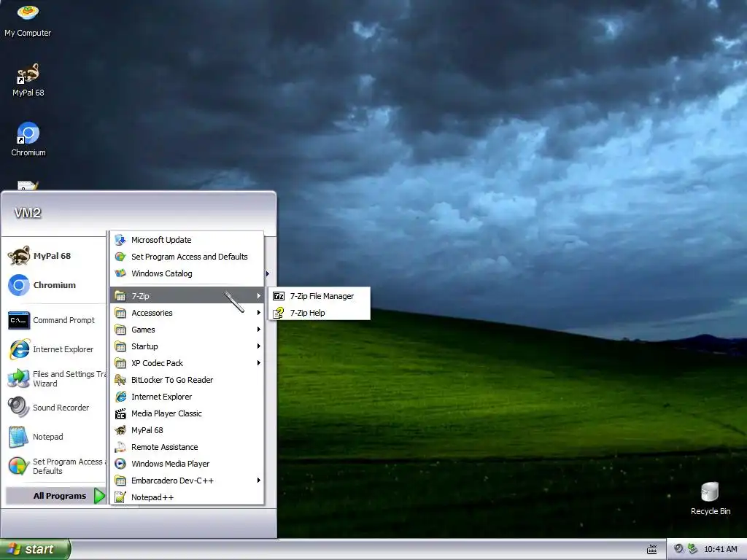Click BitLocker To Go Reader key icon
Image resolution: width=747 pixels, height=560 pixels.
click(x=120, y=380)
